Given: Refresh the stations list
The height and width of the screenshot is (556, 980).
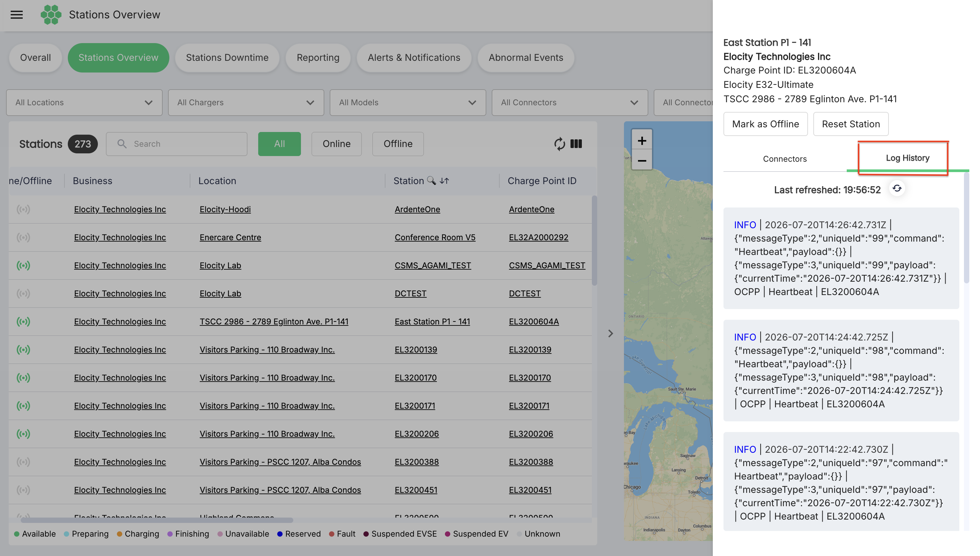Looking at the screenshot, I should tap(559, 144).
